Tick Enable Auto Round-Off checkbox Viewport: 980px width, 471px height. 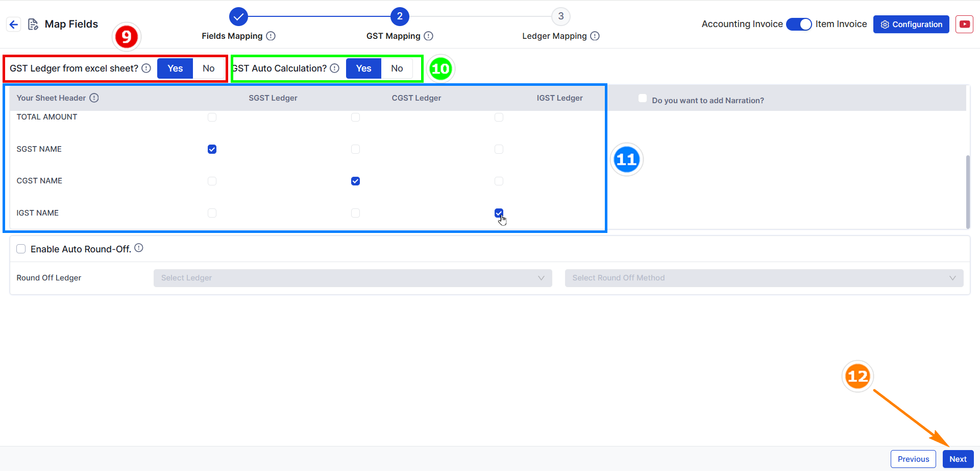[21, 249]
